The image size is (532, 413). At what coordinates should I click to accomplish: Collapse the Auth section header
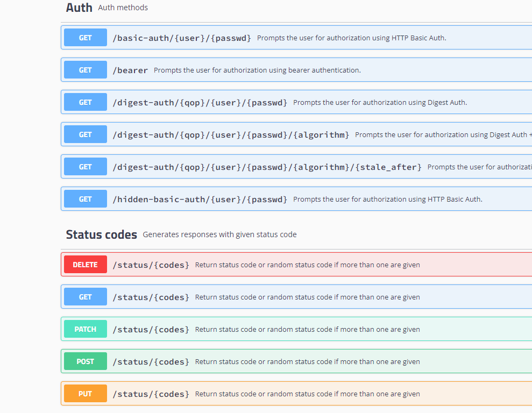pyautogui.click(x=79, y=8)
